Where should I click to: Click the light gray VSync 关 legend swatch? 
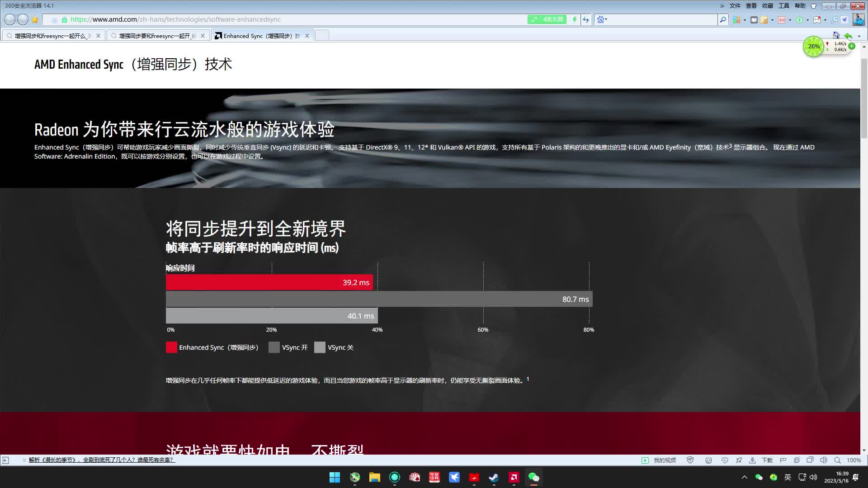[x=320, y=347]
